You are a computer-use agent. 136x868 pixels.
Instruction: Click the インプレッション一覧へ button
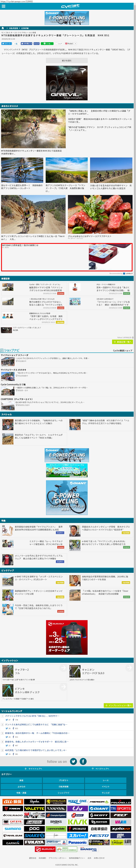(x=118, y=705)
